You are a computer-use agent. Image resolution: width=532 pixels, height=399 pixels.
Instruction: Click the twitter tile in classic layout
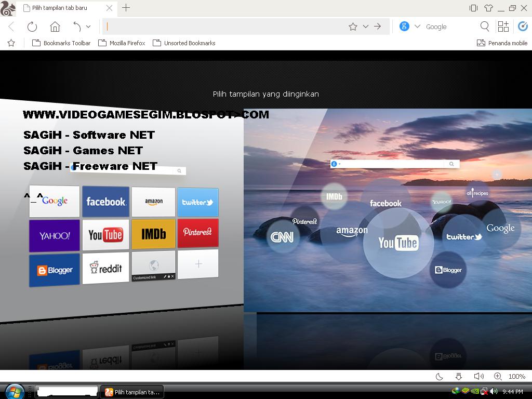(198, 202)
